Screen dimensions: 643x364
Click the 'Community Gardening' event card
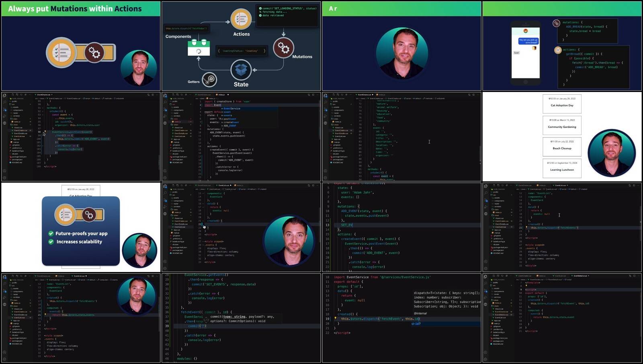562,125
